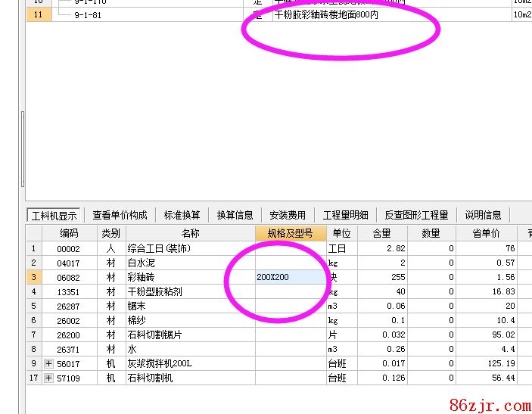Switch to the 工料机显示 tab
Viewport: 532px width, 414px height.
[x=54, y=215]
